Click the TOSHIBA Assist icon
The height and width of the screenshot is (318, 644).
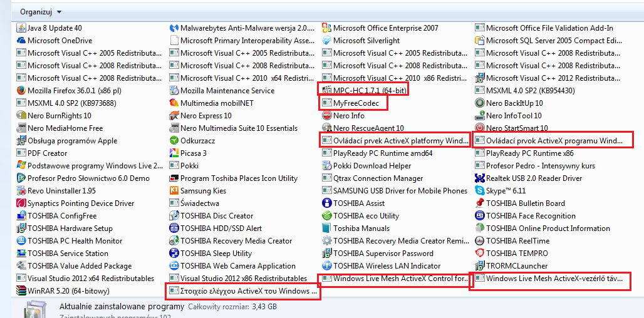click(327, 203)
